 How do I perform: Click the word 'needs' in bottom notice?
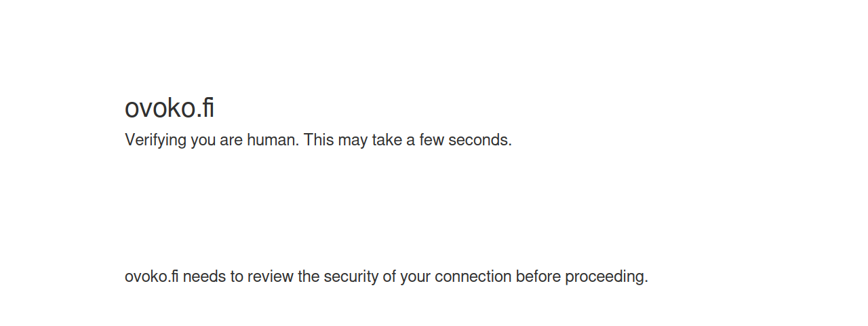202,276
